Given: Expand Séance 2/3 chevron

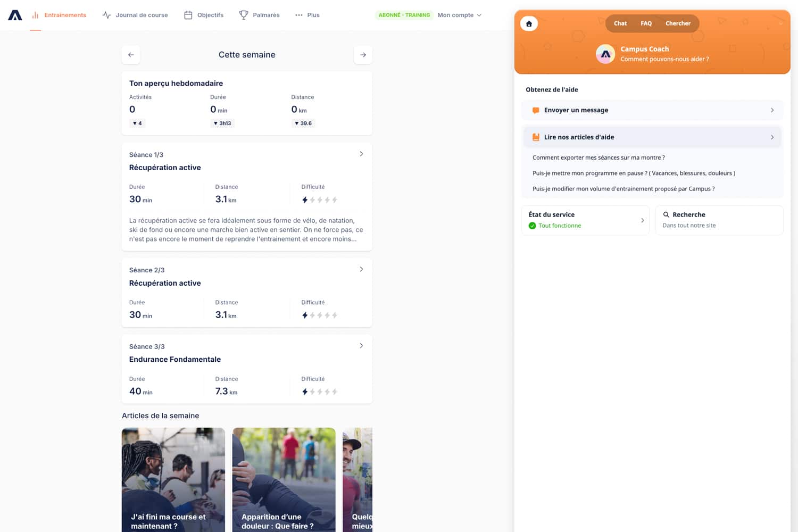Looking at the screenshot, I should tap(361, 269).
